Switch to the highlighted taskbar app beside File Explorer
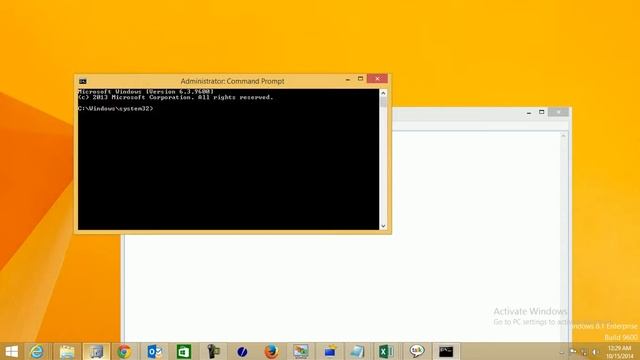The width and height of the screenshot is (640, 360). tap(96, 351)
